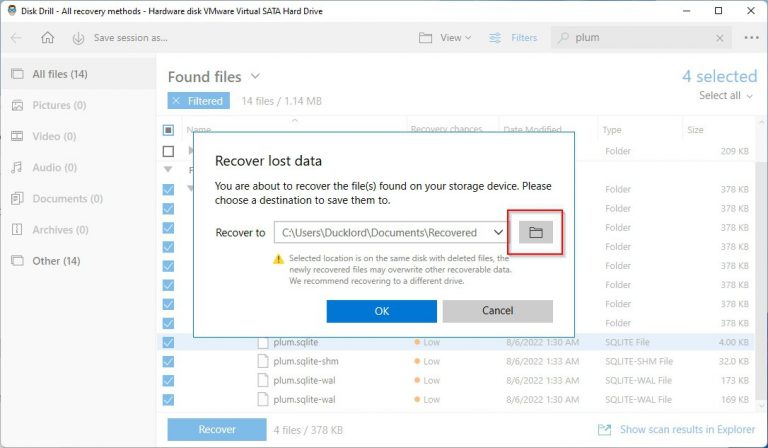This screenshot has height=448, width=768.
Task: Click the SQLITE-SHM File type cell
Action: pos(639,361)
